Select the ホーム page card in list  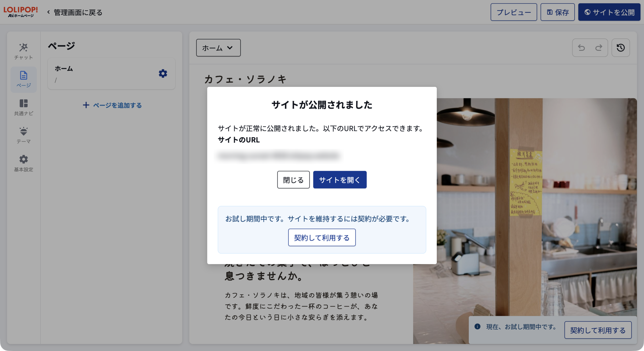[x=111, y=74]
